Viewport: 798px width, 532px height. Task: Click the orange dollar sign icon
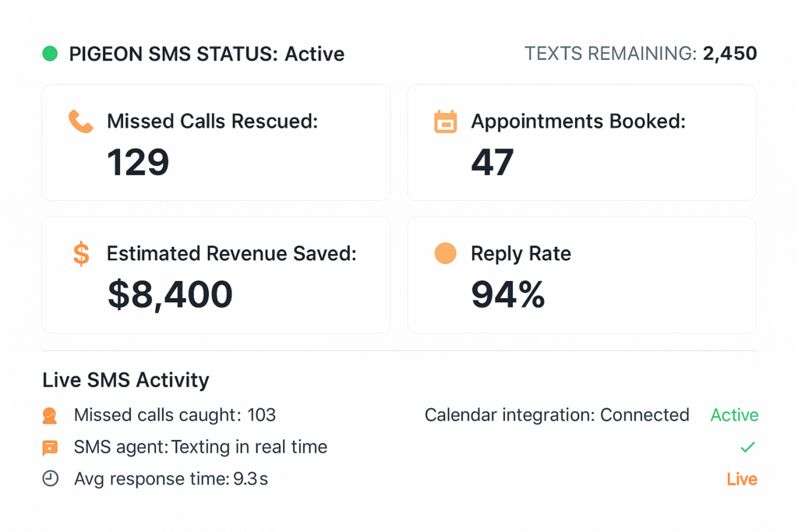pos(81,254)
